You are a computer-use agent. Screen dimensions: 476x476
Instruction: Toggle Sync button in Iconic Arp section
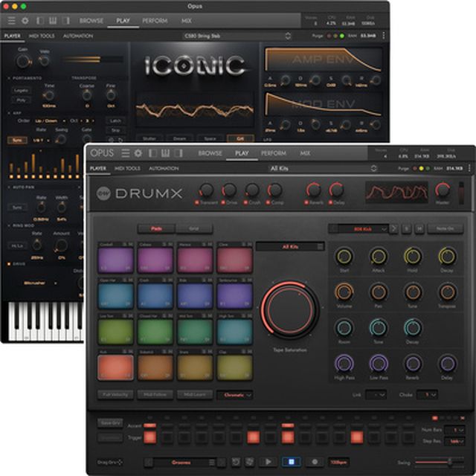point(17,140)
